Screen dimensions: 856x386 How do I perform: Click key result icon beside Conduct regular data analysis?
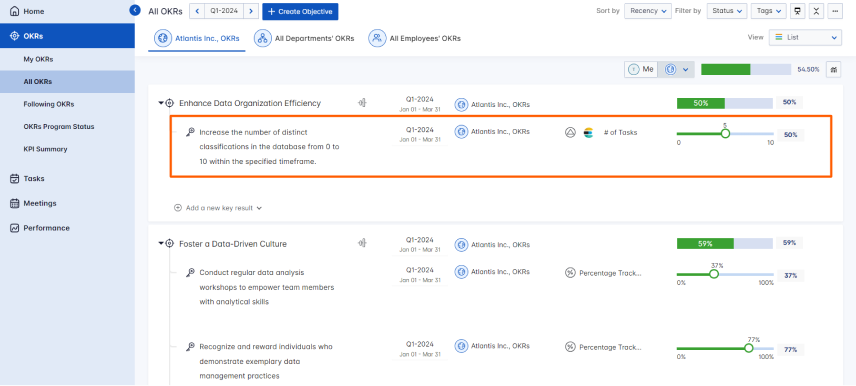point(191,272)
